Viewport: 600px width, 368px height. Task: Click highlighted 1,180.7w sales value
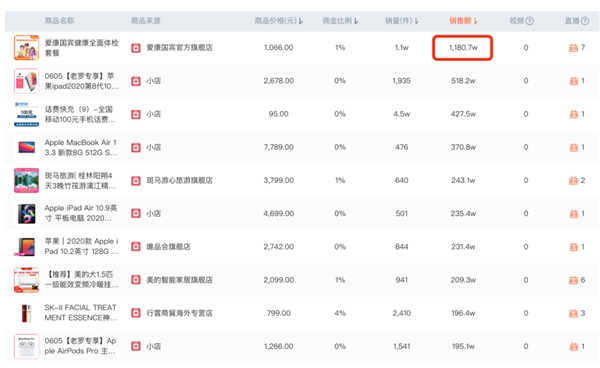pyautogui.click(x=463, y=48)
